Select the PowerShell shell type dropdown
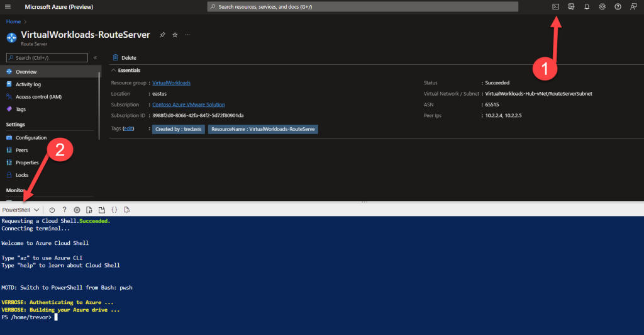Viewport: 644px width, 335px height. point(21,210)
